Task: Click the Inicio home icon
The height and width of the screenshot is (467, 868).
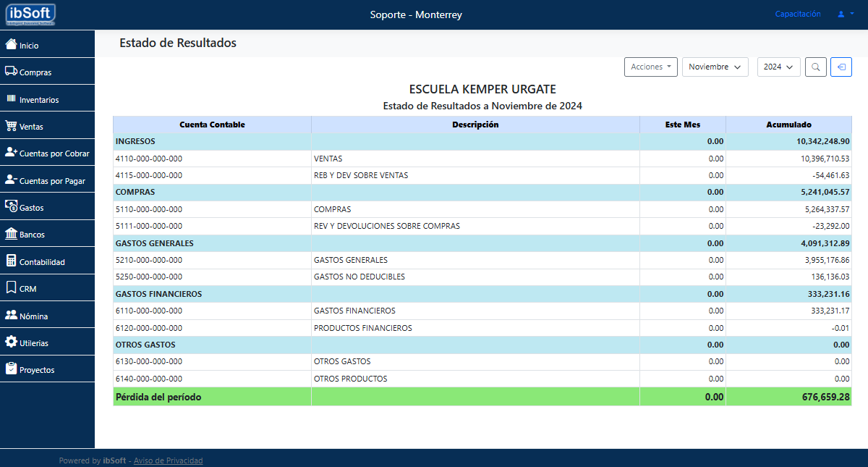Action: [11, 44]
